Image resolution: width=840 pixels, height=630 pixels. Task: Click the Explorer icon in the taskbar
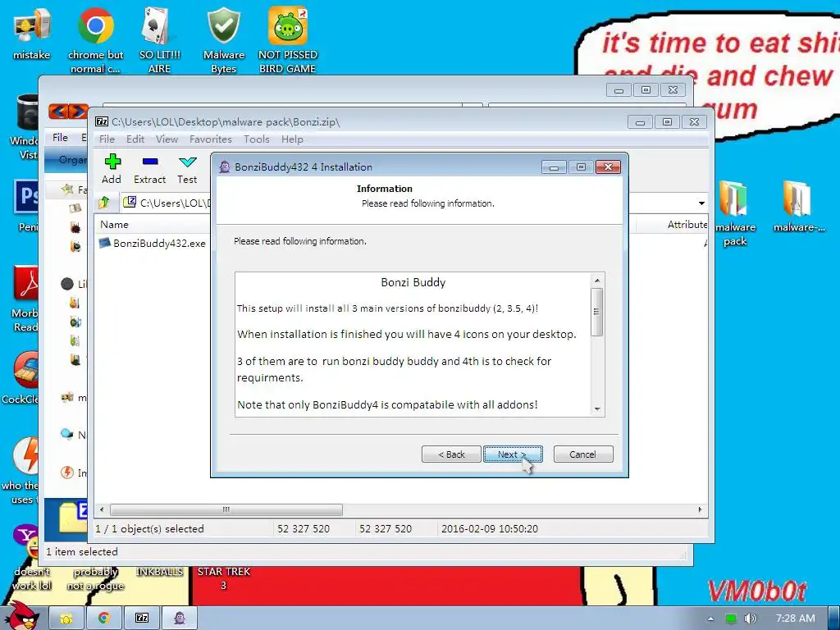point(66,619)
